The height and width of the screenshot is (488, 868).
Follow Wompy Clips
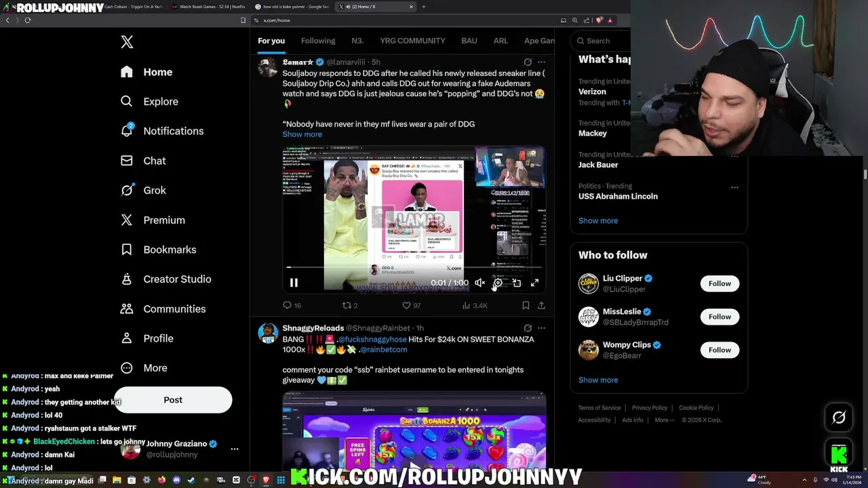[719, 350]
